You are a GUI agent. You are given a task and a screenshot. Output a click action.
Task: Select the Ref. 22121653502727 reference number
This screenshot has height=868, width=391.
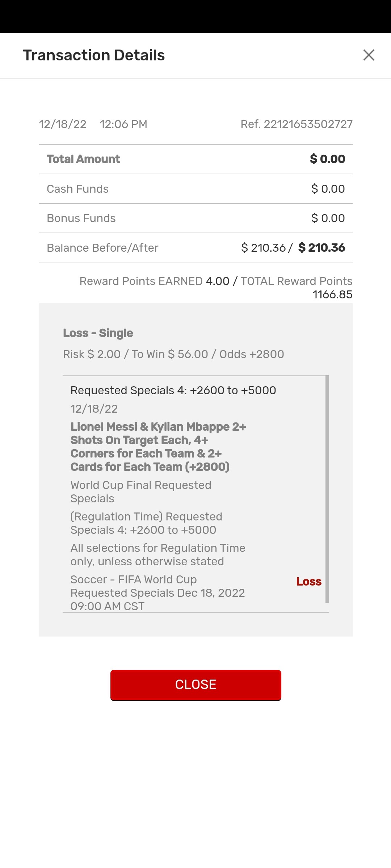click(296, 124)
